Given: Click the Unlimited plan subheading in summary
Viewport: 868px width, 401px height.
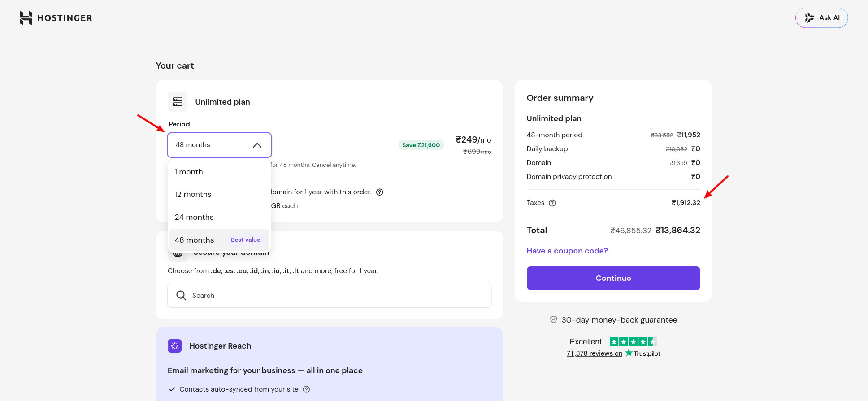Looking at the screenshot, I should click(x=554, y=118).
